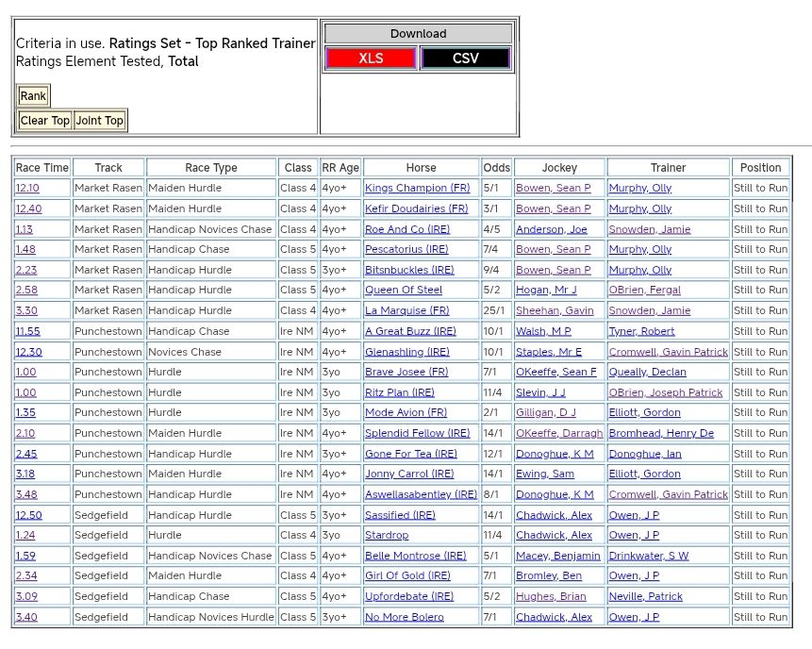Click the Clear Top button
This screenshot has height=649, width=812.
pyautogui.click(x=45, y=121)
